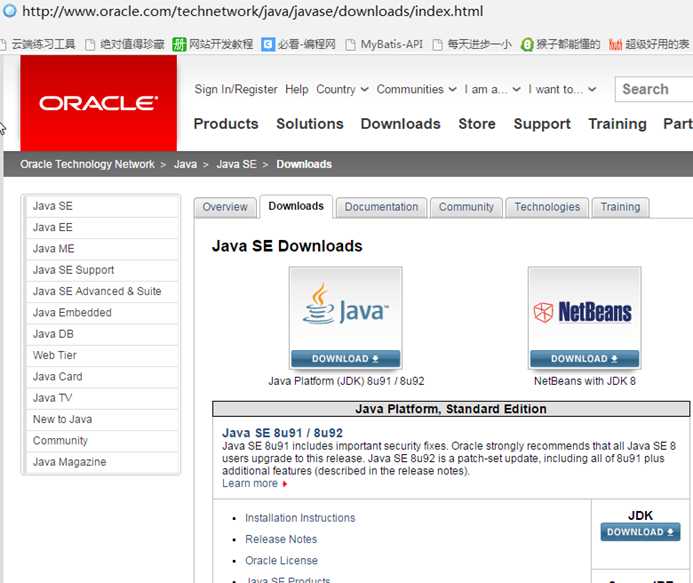The height and width of the screenshot is (583, 693).
Task: Click the Sign In/Register link
Action: (x=236, y=89)
